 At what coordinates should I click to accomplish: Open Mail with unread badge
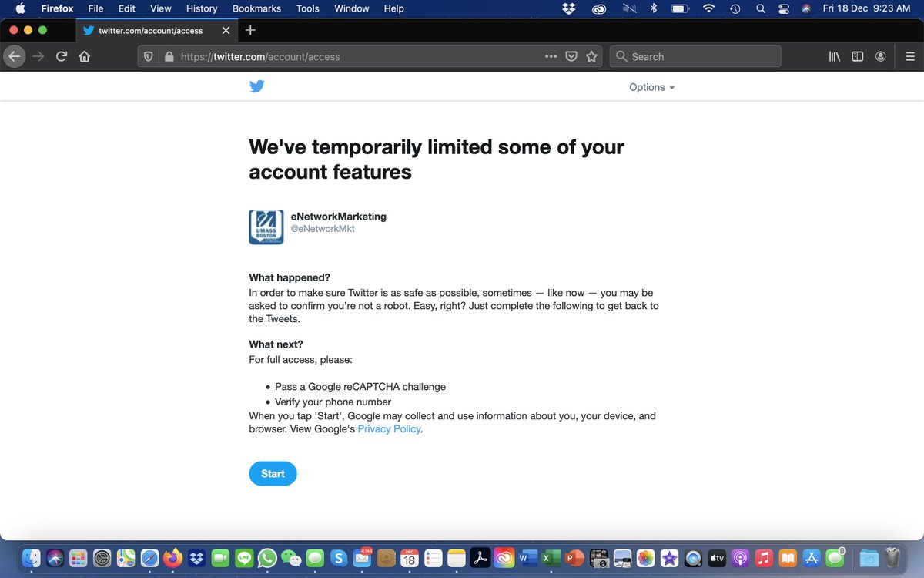(362, 557)
